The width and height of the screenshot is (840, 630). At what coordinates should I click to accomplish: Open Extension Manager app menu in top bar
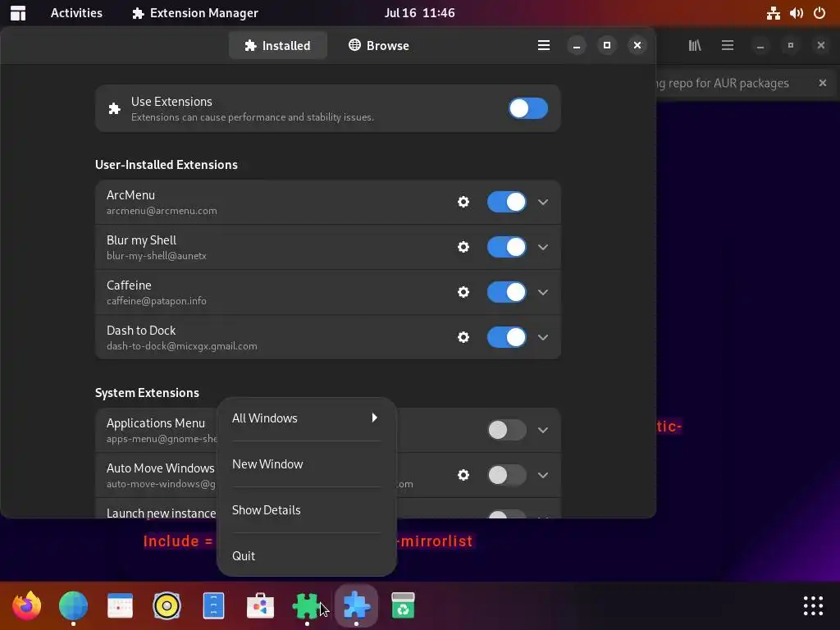195,13
